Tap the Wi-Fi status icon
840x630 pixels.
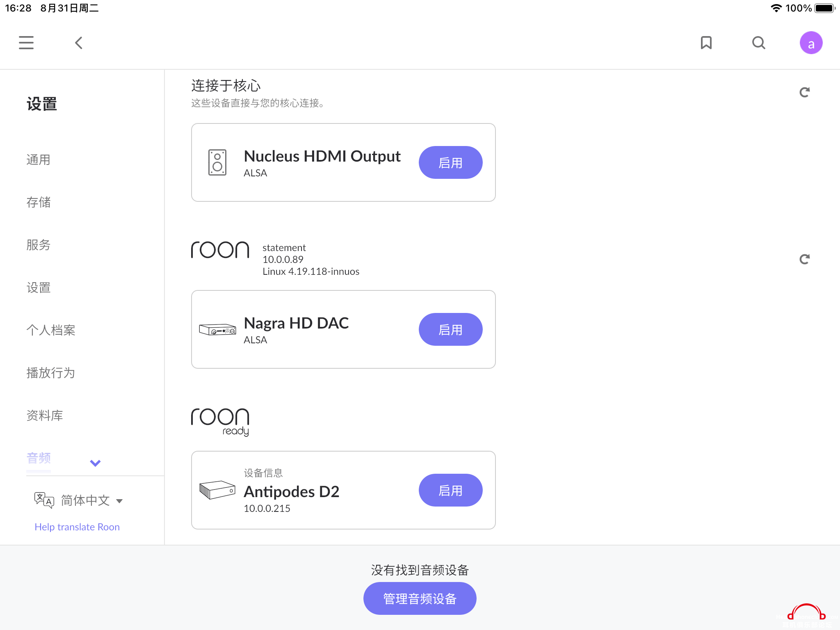coord(776,8)
